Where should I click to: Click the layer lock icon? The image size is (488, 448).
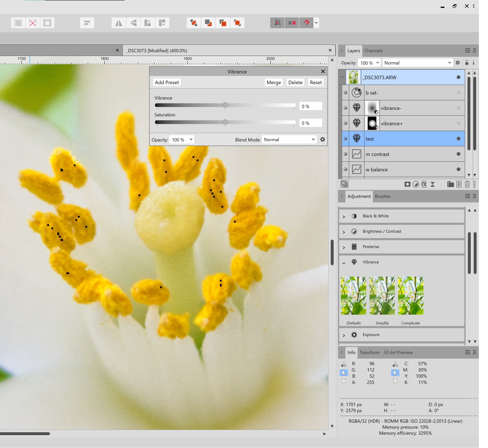point(467,63)
